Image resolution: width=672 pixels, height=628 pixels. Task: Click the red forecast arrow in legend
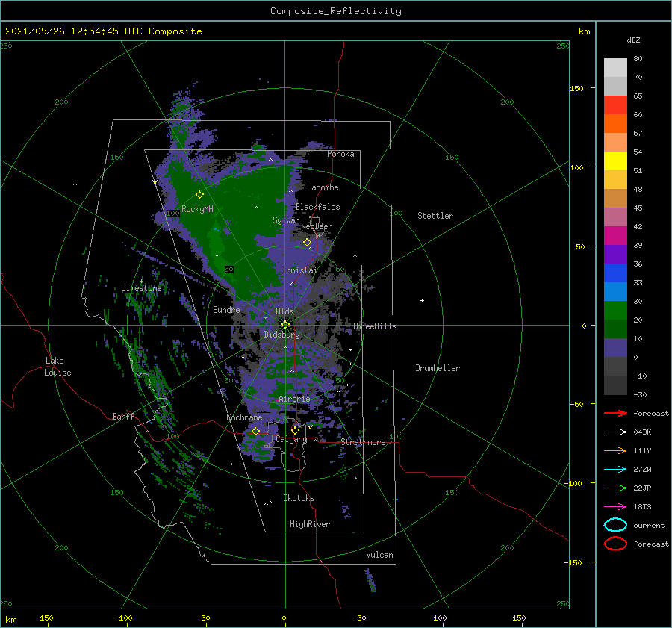[615, 413]
